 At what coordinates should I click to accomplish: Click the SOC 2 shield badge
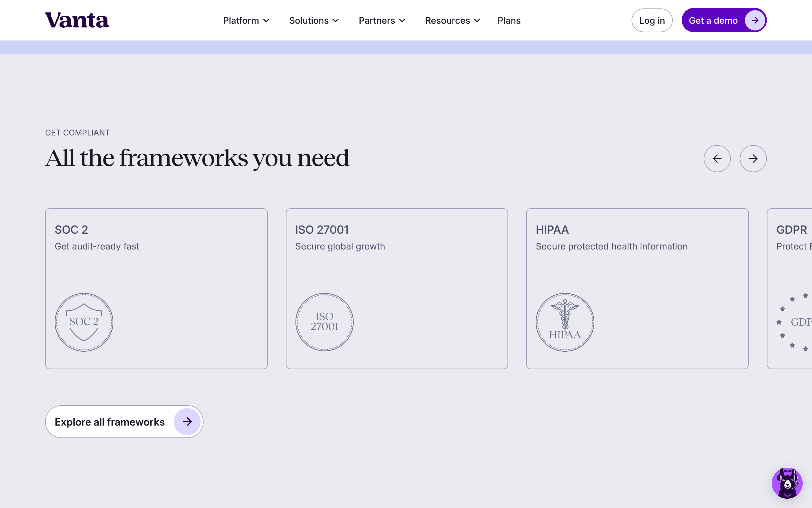[84, 322]
